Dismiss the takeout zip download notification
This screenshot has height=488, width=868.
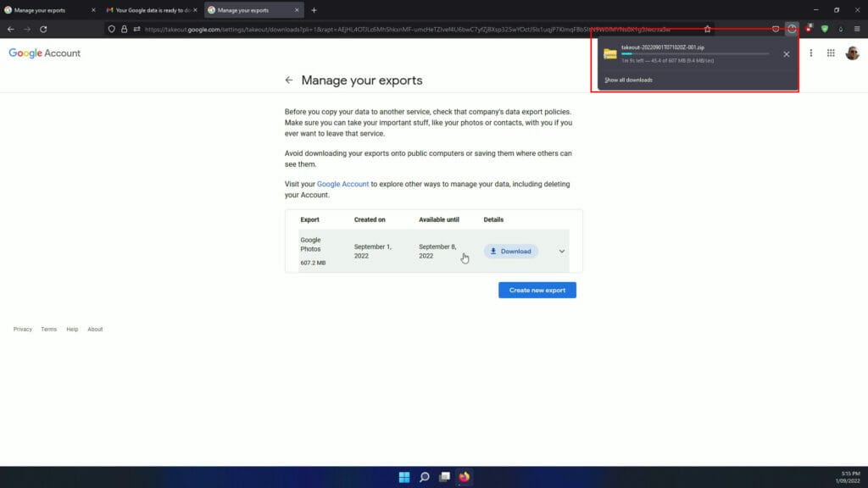786,53
